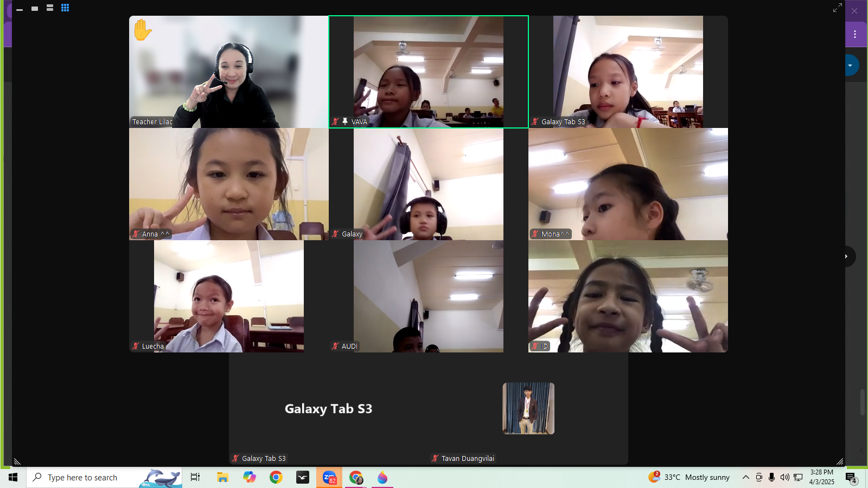Viewport: 868px width, 488px height.
Task: Select Galaxy headphones boy video tile
Action: (x=429, y=184)
